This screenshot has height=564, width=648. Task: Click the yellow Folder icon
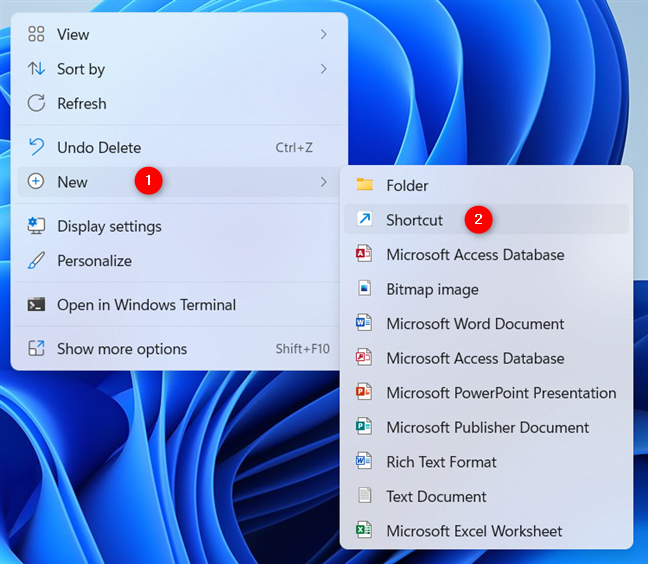tap(364, 185)
